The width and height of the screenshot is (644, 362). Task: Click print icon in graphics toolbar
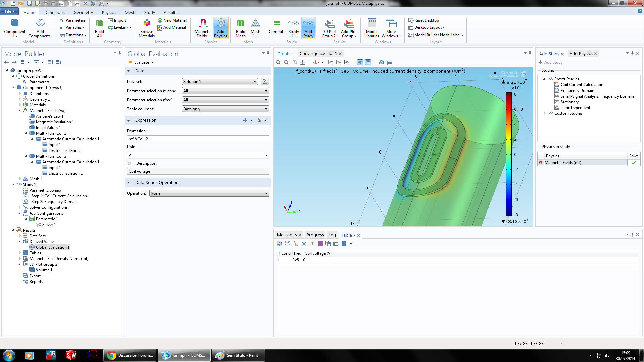tap(389, 62)
